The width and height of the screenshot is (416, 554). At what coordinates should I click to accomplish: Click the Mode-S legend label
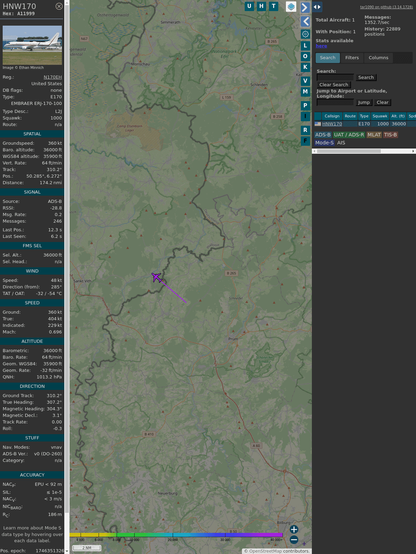324,143
